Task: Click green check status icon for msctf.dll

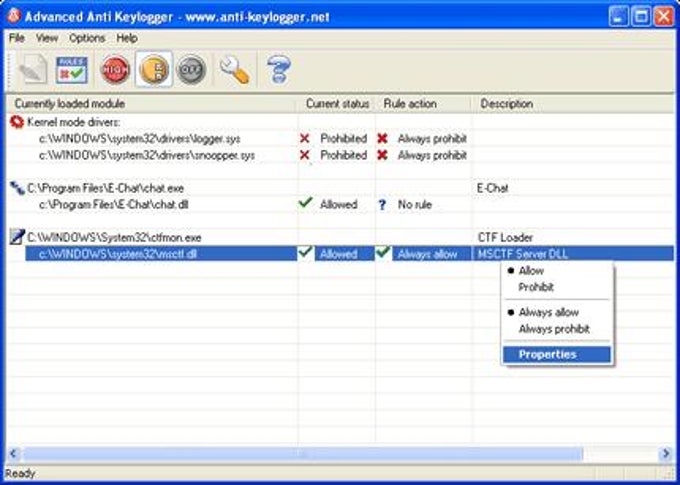Action: 306,252
